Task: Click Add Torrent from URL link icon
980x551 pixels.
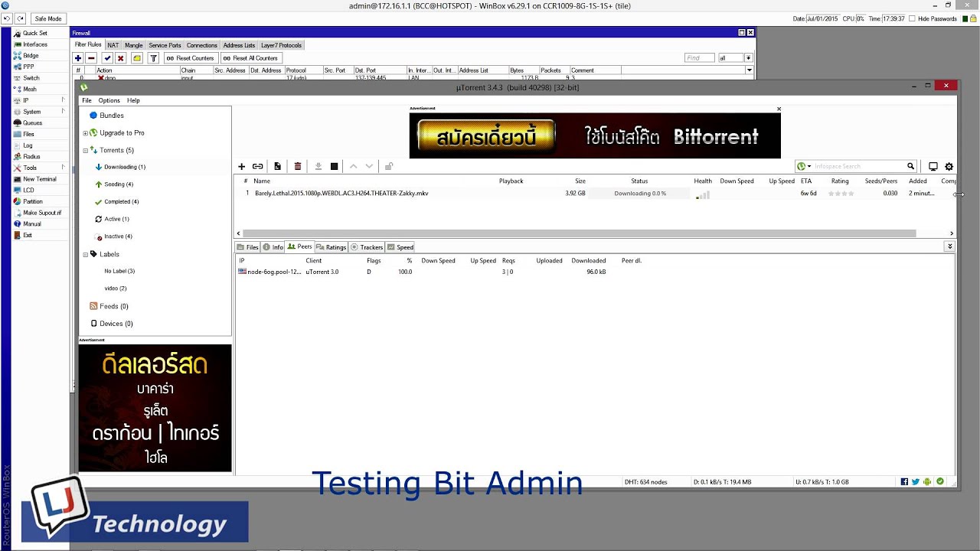Action: 258,166
